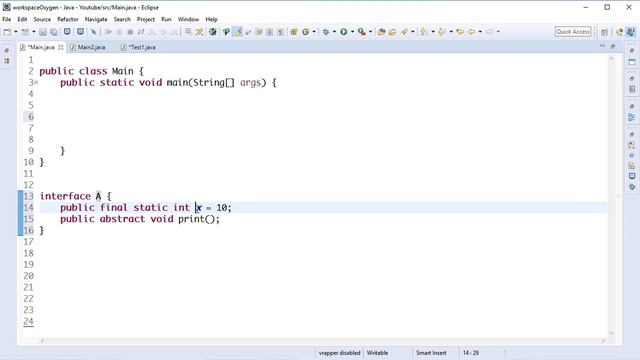This screenshot has height=360, width=640.
Task: Maximize the editor area
Action: pyautogui.click(x=613, y=46)
